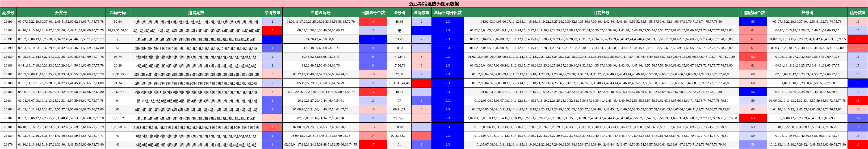Click cold numbers cell 05,74
Viewport: 868px width, 149px height.
click(x=118, y=57)
